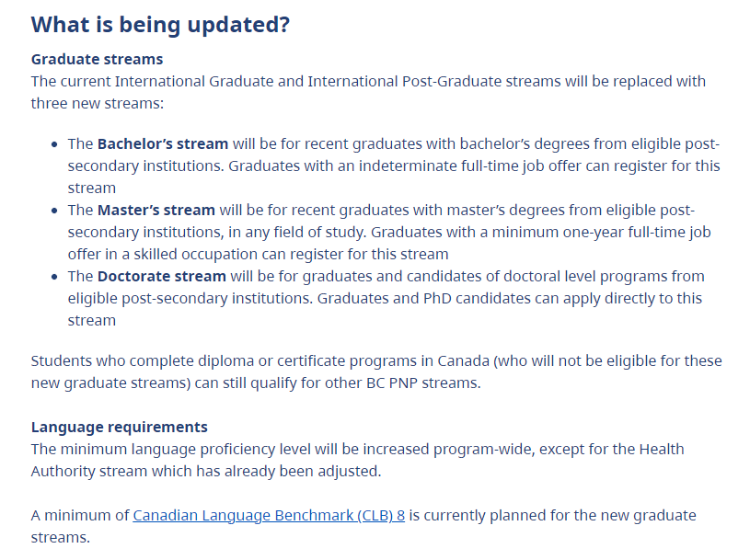Click the sentence about diploma or certificate programs
The image size is (750, 560).
click(376, 371)
